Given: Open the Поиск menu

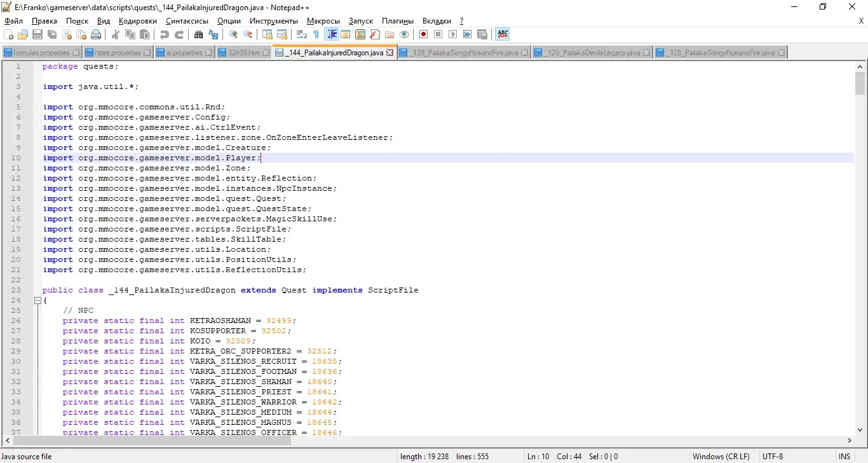Looking at the screenshot, I should 78,21.
